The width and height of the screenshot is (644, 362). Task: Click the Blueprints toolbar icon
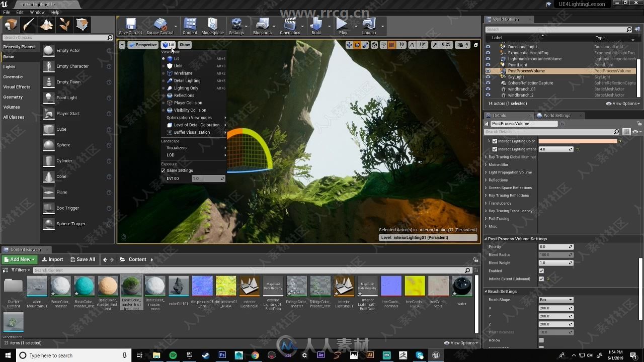262,26
